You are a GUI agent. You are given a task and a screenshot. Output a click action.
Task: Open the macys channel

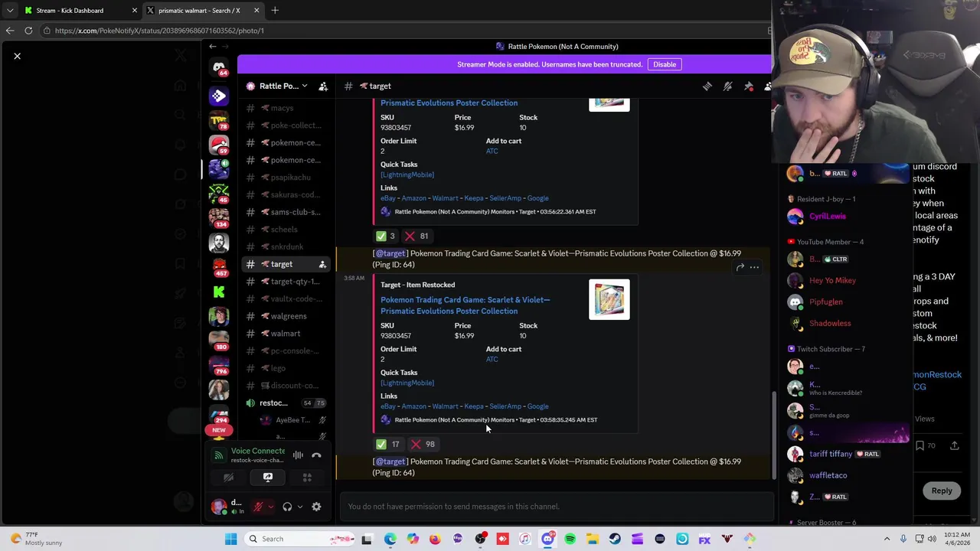pyautogui.click(x=282, y=108)
